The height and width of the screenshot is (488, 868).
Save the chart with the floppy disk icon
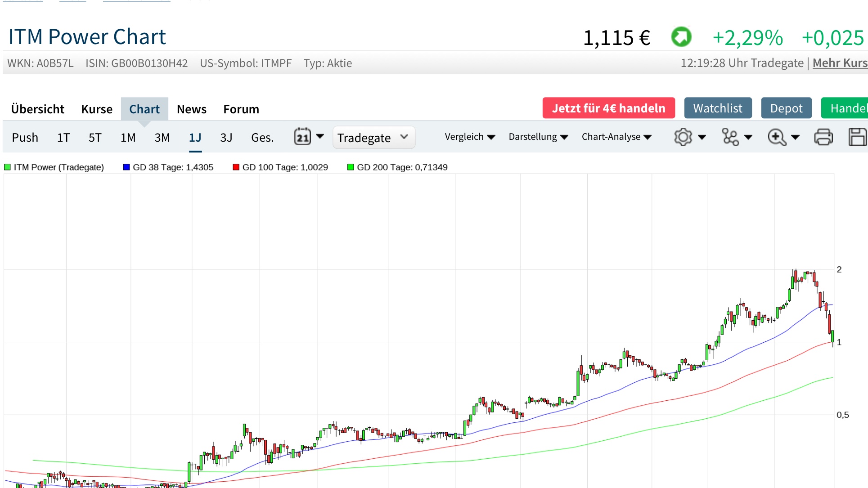point(857,137)
